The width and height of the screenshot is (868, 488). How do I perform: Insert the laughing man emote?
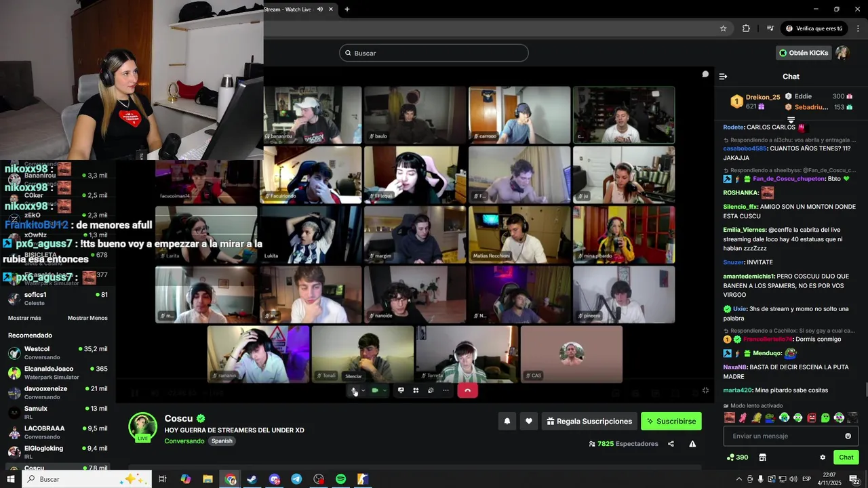730,418
